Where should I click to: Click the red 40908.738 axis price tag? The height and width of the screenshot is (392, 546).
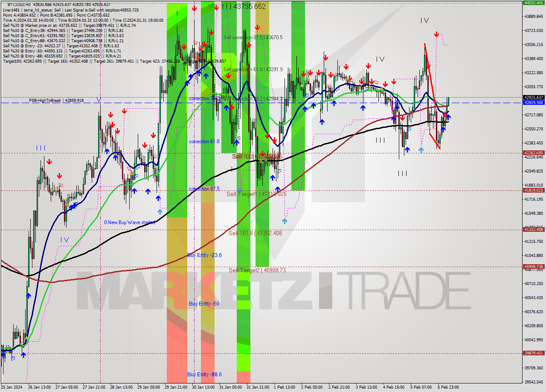pyautogui.click(x=534, y=267)
